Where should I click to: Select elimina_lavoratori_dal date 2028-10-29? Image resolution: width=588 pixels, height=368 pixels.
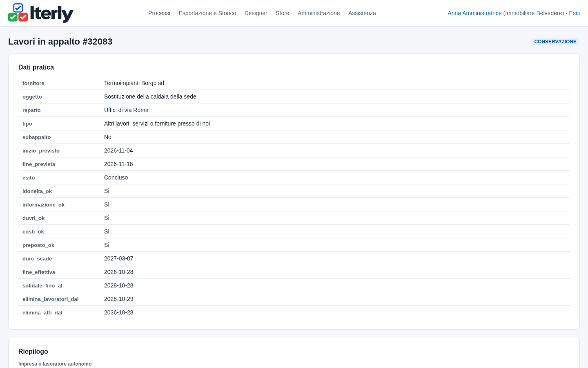click(119, 299)
